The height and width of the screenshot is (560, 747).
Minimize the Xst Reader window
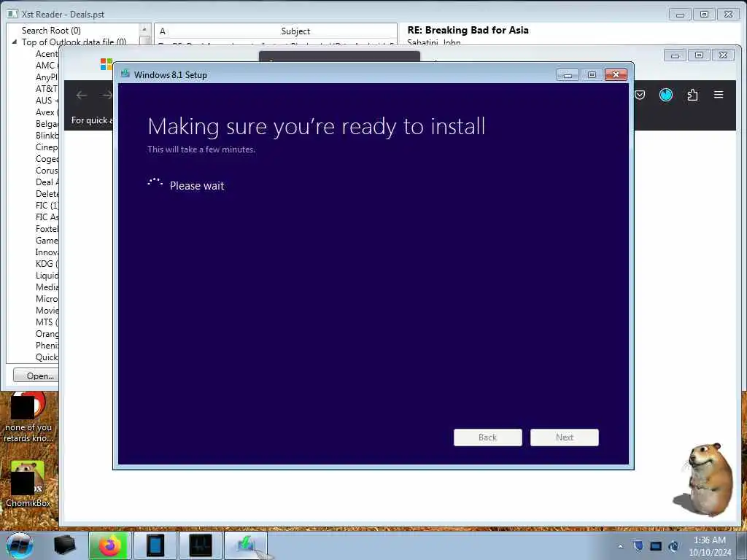(680, 15)
